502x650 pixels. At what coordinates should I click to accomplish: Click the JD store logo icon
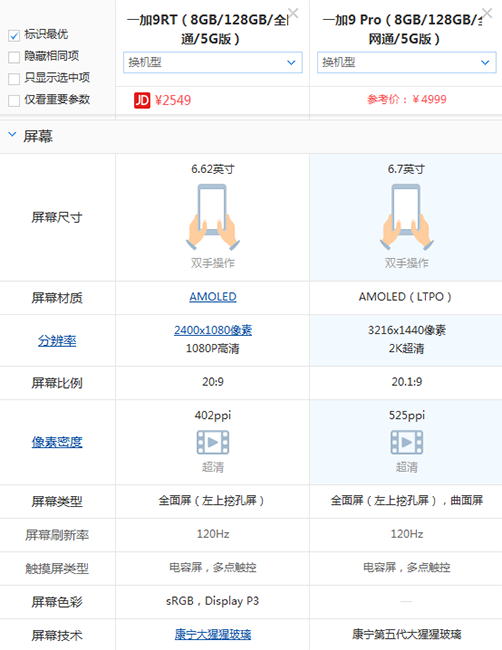point(142,100)
